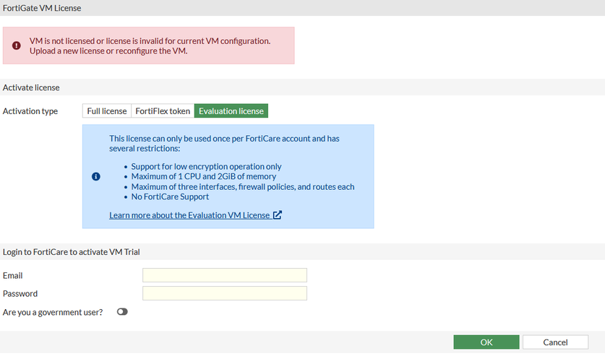605x364 pixels.
Task: Click the external link icon after Evaluation VM License
Action: click(278, 214)
